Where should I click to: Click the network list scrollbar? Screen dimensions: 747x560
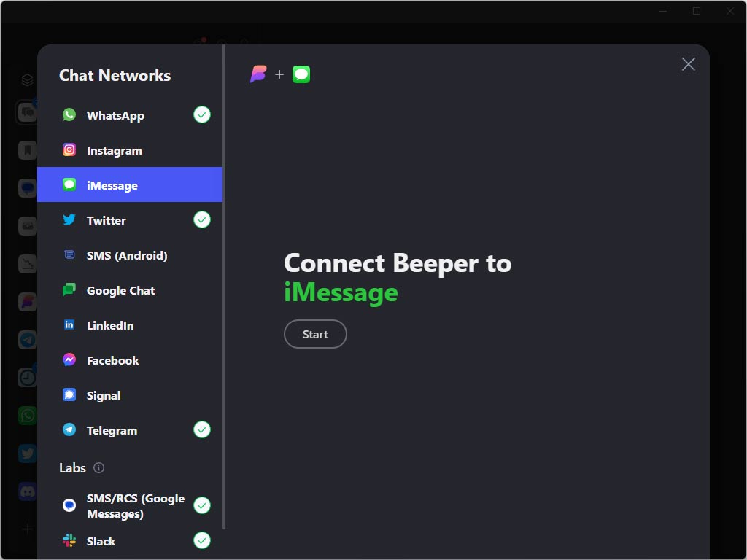click(224, 292)
